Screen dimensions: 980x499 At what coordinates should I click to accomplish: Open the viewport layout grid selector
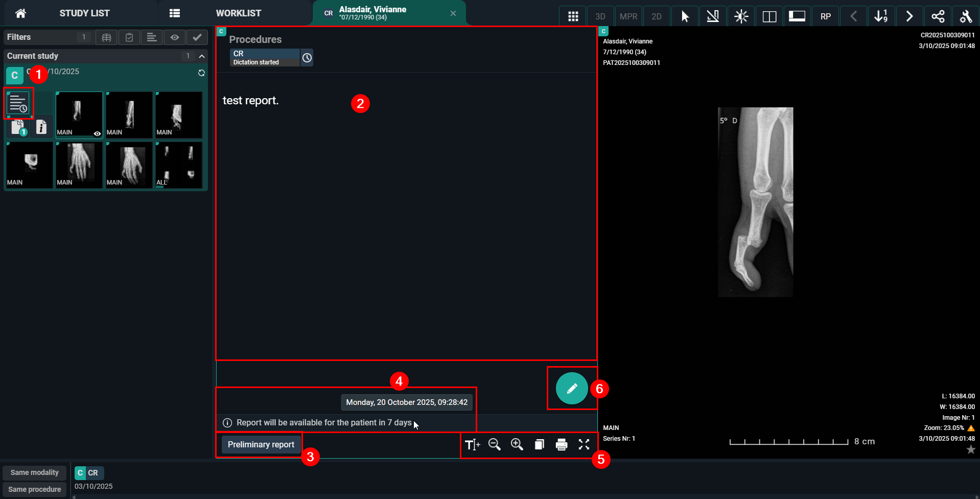pos(573,16)
